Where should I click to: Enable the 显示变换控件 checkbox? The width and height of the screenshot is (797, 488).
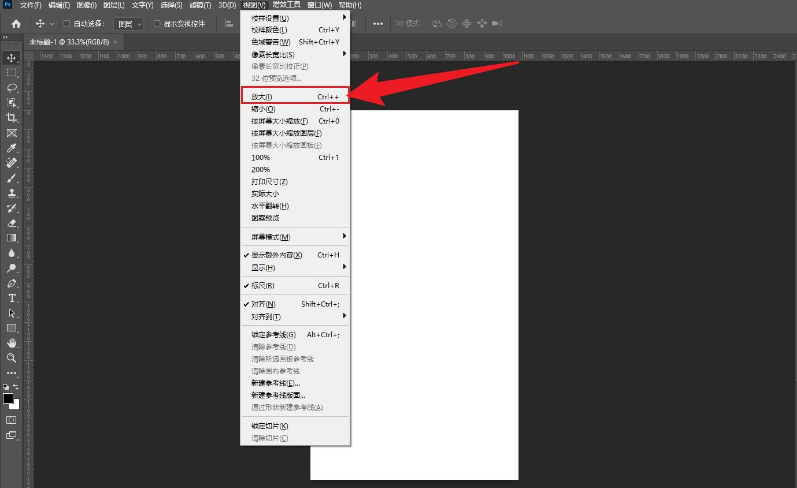(156, 23)
